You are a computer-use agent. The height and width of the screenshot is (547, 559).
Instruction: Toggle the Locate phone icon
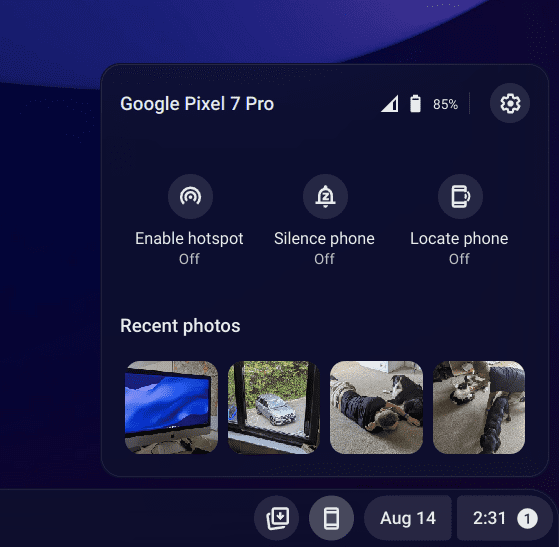(460, 196)
